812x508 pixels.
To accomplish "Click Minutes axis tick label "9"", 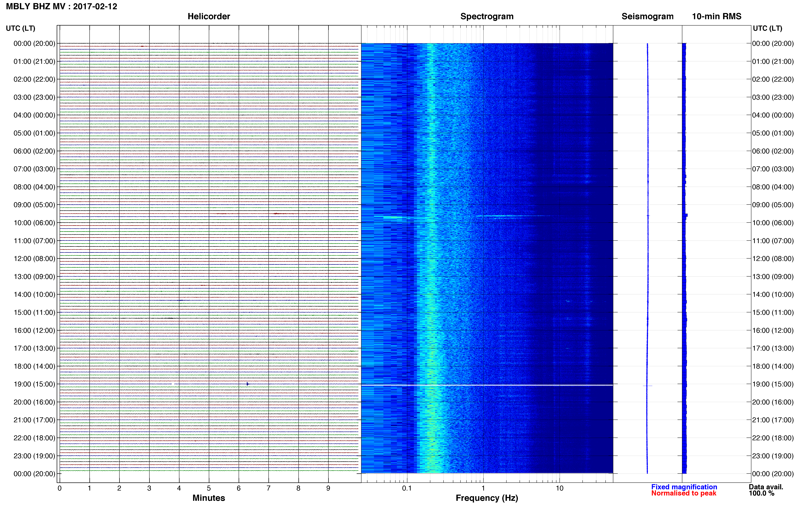I will coord(328,488).
